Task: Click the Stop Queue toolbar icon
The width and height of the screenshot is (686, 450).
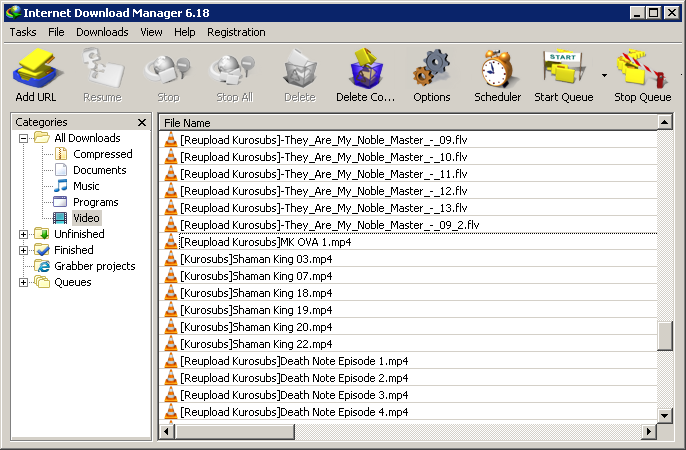Action: coord(642,68)
